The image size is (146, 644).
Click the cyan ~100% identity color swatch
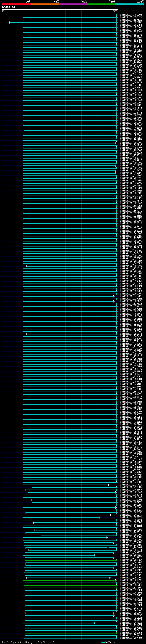[130, 4]
